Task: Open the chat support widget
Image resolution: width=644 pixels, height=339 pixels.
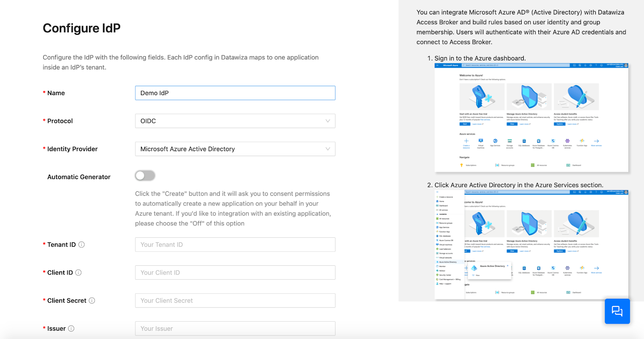Action: (x=617, y=311)
